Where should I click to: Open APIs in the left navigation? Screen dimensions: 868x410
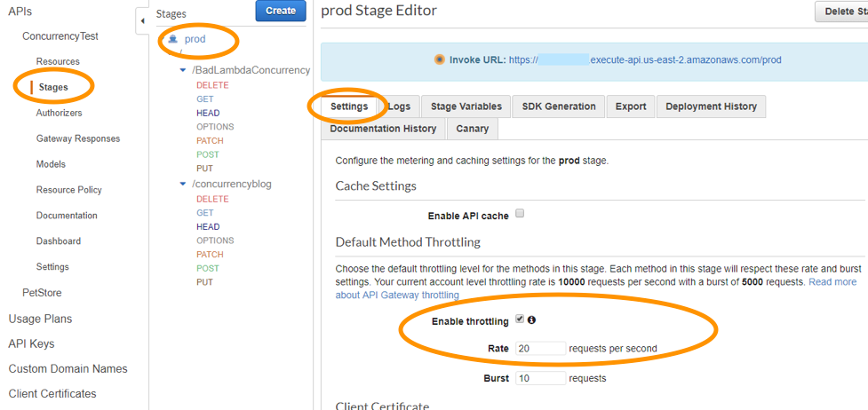(20, 11)
